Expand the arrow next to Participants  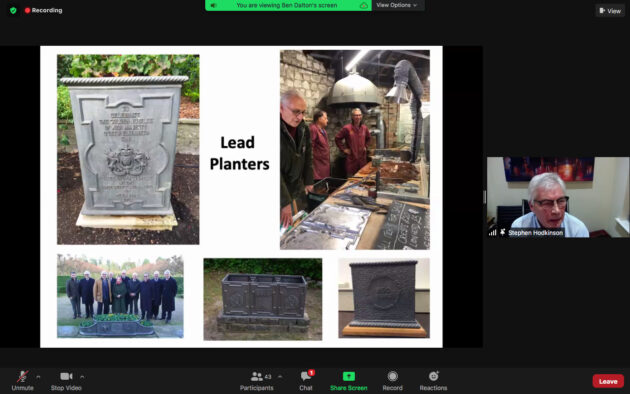(x=280, y=377)
